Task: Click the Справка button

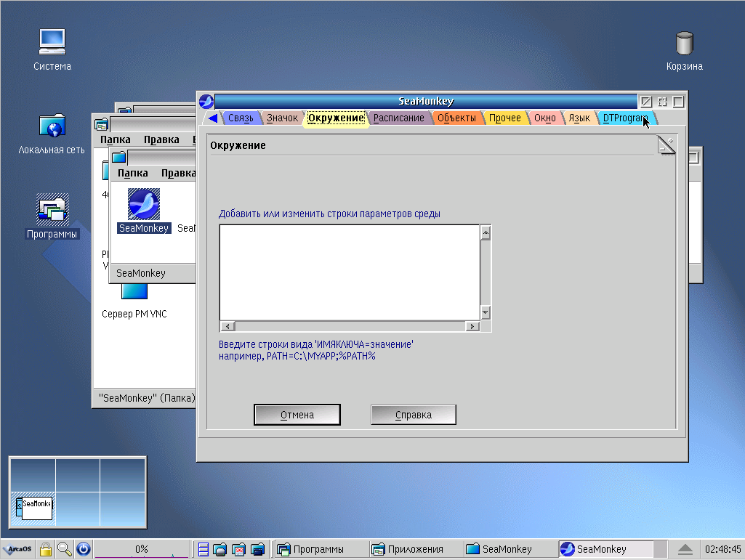Action: click(x=414, y=415)
